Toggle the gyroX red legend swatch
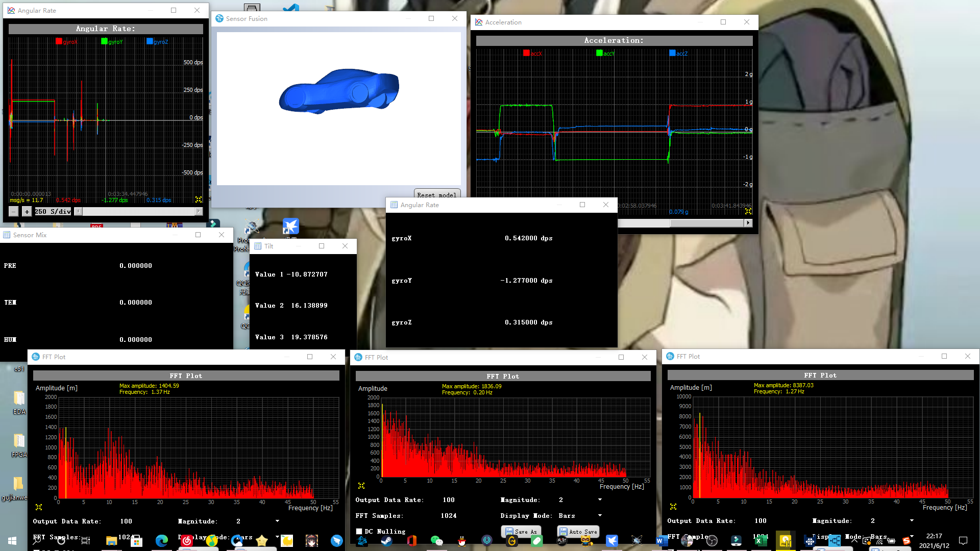This screenshot has height=551, width=980. click(59, 41)
